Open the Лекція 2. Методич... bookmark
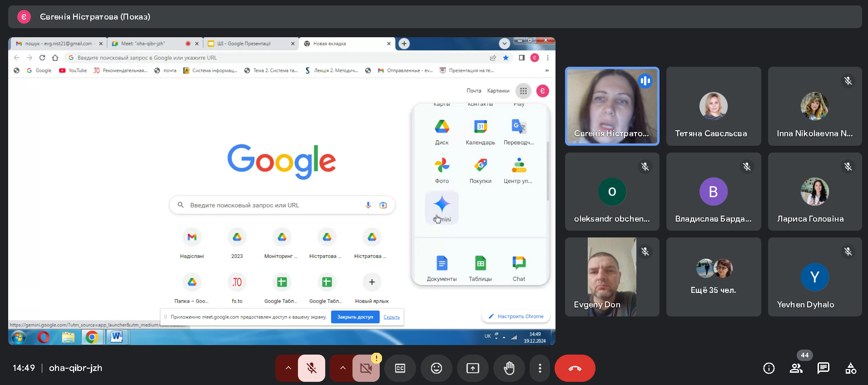Image resolution: width=868 pixels, height=385 pixels. pyautogui.click(x=332, y=70)
